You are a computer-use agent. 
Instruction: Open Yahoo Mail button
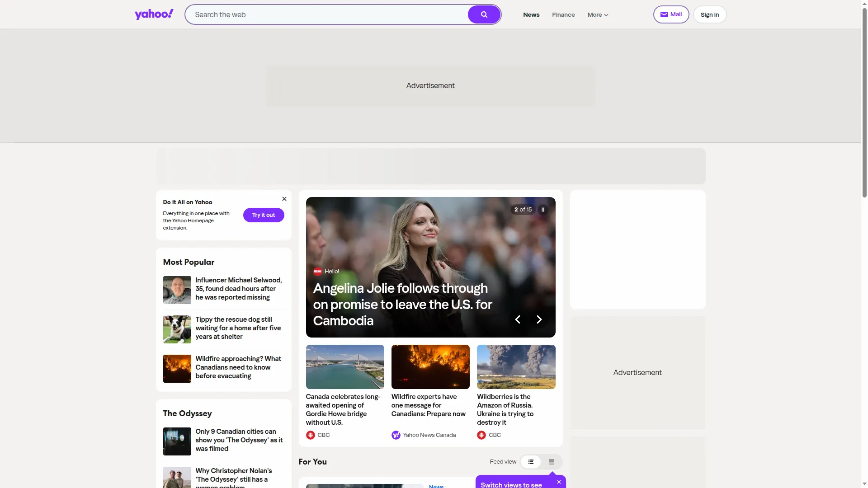pos(671,14)
